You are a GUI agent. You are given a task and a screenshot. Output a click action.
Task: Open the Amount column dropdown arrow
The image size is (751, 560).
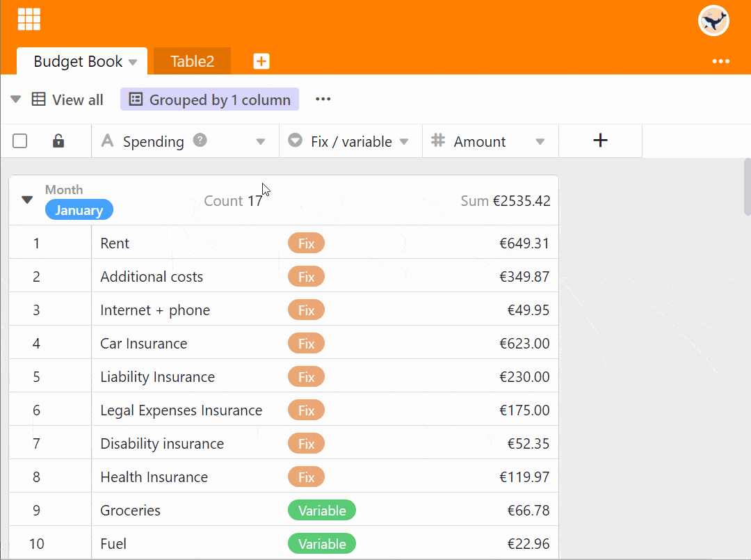pyautogui.click(x=540, y=142)
